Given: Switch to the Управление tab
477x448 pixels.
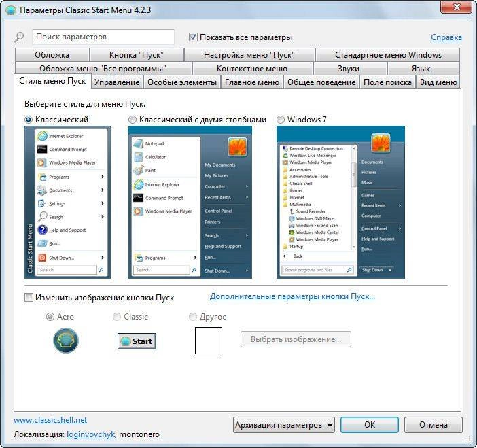Looking at the screenshot, I should pyautogui.click(x=117, y=82).
